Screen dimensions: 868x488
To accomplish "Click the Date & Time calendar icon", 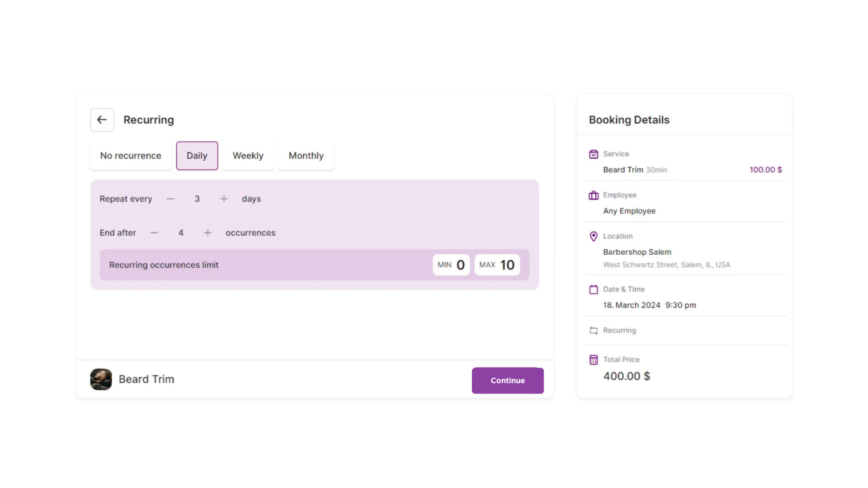I will (x=593, y=290).
